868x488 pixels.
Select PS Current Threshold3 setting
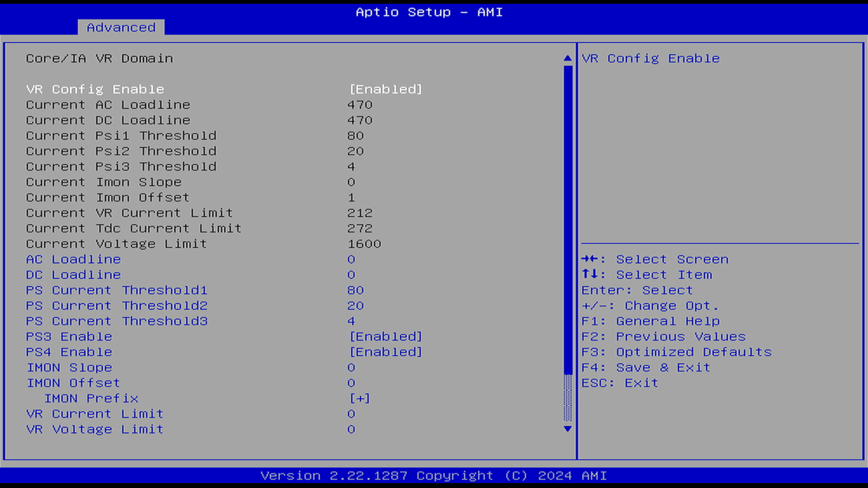click(x=117, y=321)
